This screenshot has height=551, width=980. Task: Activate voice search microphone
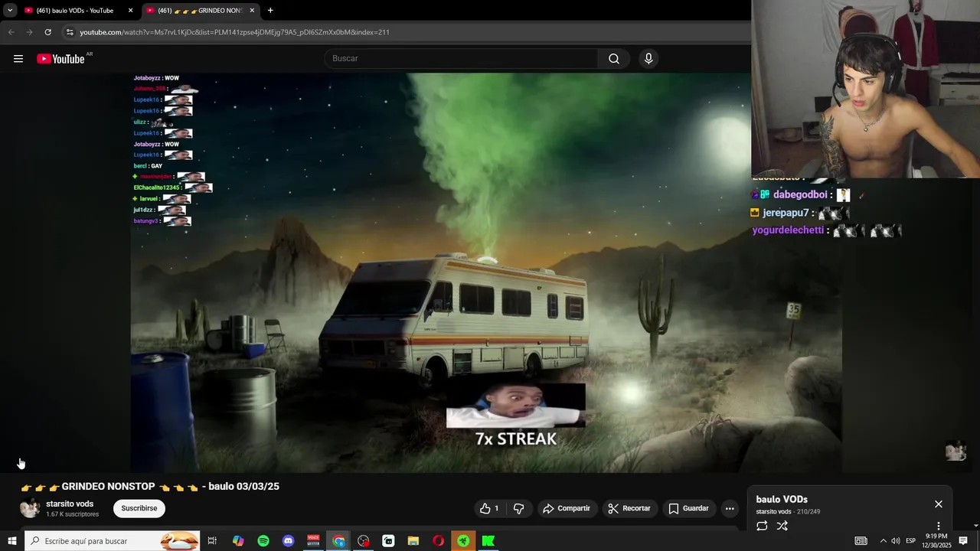(x=648, y=59)
